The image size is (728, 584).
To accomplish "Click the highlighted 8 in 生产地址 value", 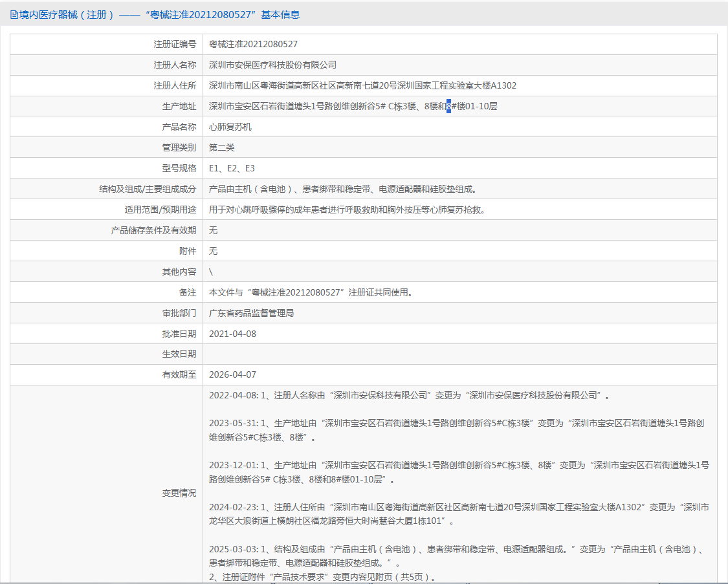I will pos(448,106).
